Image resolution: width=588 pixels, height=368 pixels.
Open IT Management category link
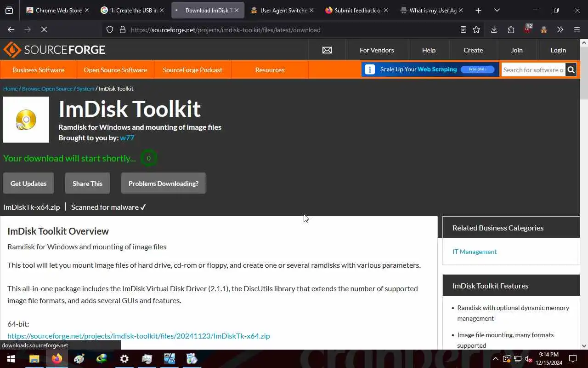pos(475,252)
